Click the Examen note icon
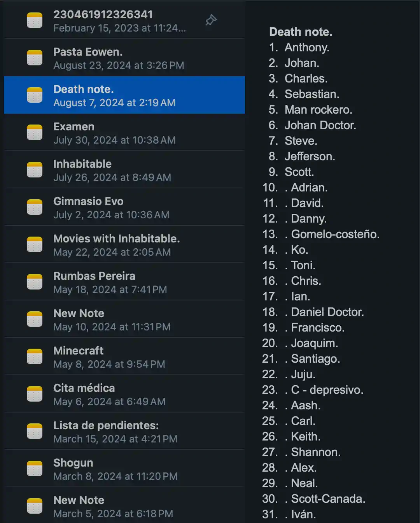 click(35, 132)
